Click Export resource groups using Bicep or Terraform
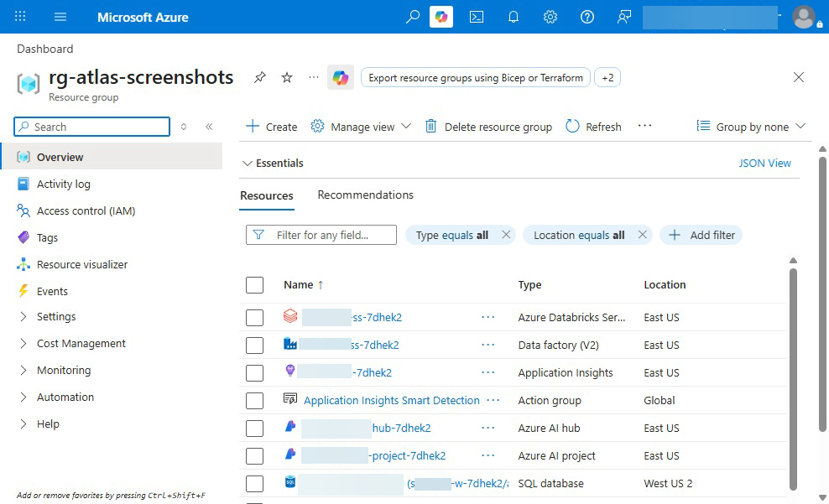 (x=475, y=78)
